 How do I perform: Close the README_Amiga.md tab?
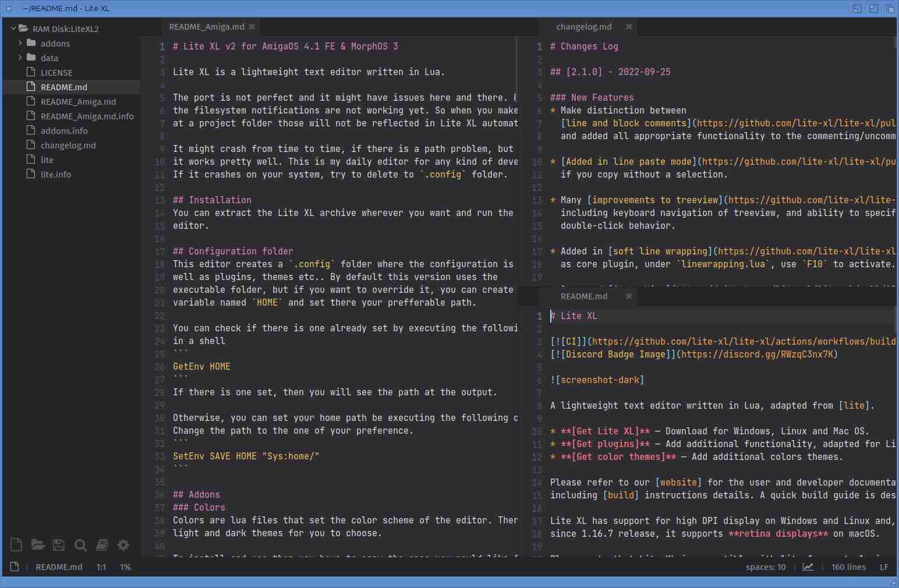tap(252, 27)
